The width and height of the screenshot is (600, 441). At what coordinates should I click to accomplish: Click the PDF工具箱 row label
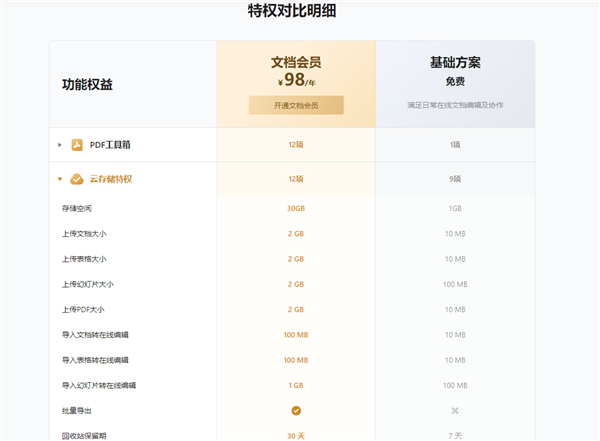pyautogui.click(x=110, y=145)
